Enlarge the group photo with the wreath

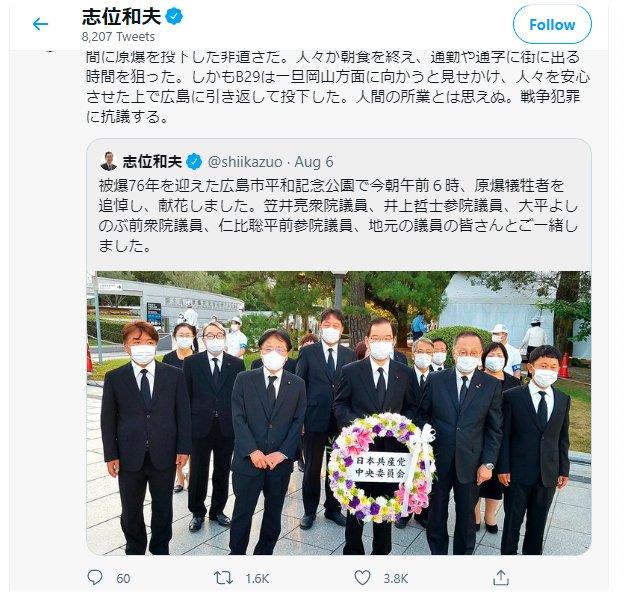[339, 413]
